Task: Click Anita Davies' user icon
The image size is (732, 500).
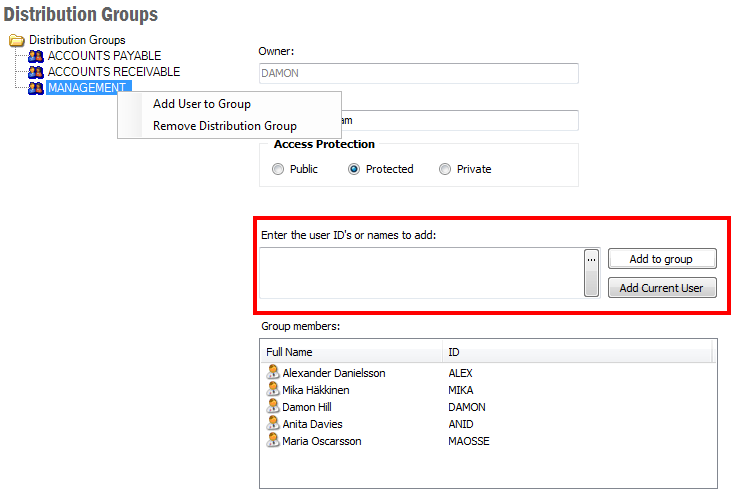Action: pos(273,423)
